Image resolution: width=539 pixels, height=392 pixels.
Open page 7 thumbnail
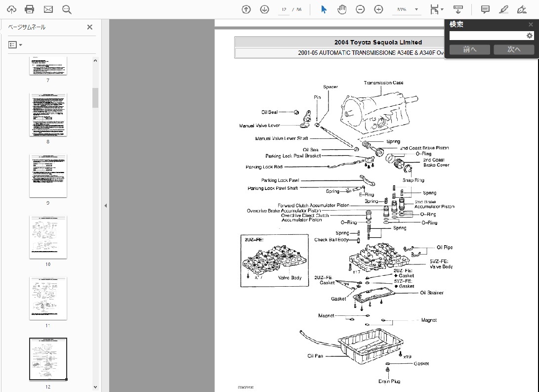pyautogui.click(x=48, y=66)
